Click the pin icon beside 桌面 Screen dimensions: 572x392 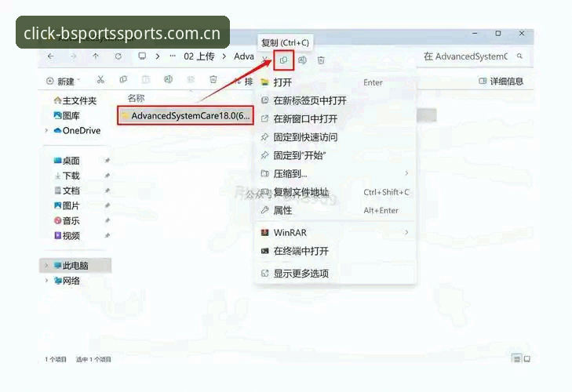coord(107,161)
